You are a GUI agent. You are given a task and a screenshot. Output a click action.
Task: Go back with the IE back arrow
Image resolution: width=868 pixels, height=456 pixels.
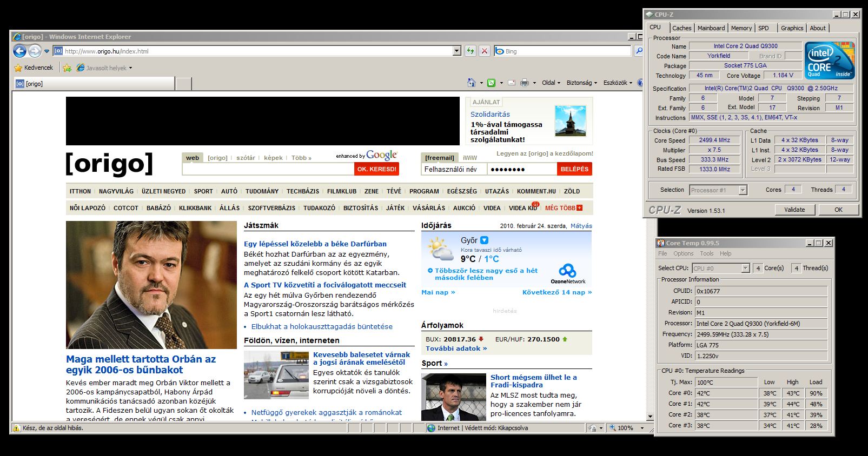(x=19, y=51)
